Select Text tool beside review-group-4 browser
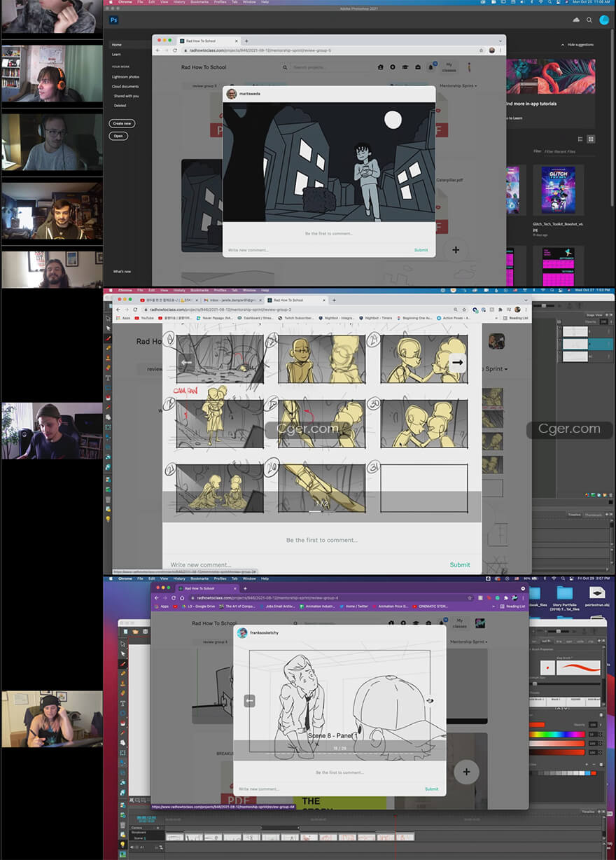The image size is (616, 860). (x=122, y=702)
